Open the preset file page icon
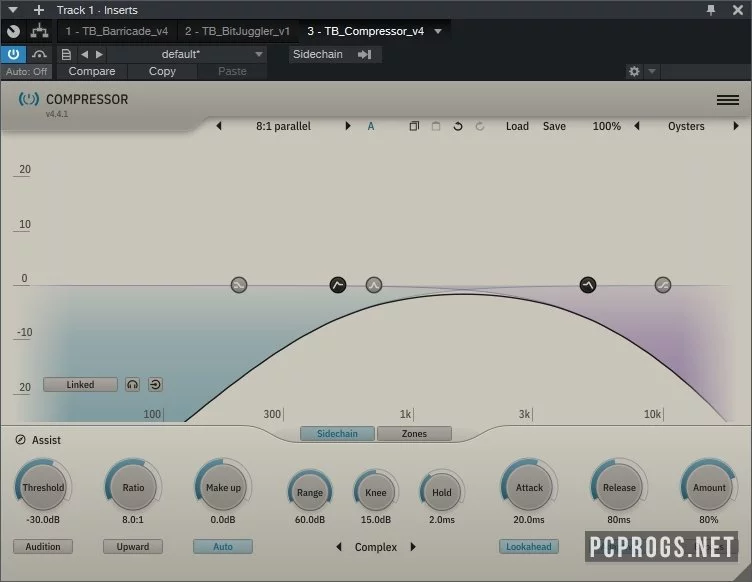The image size is (752, 582). coord(66,55)
